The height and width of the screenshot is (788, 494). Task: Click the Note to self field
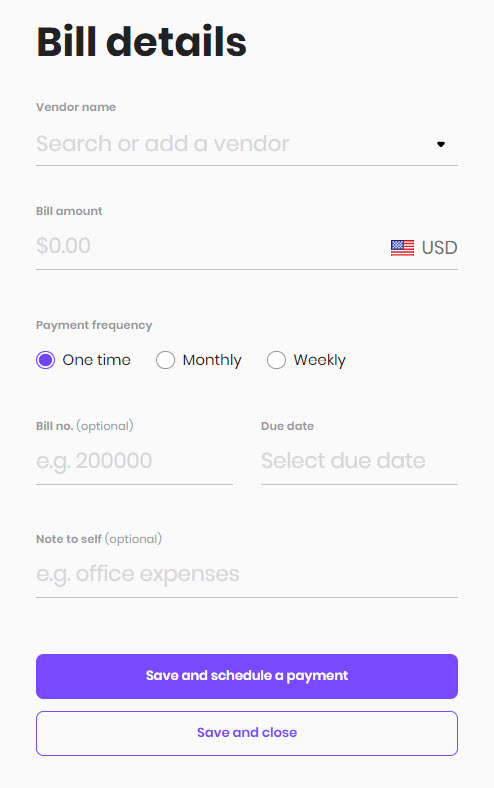click(247, 574)
